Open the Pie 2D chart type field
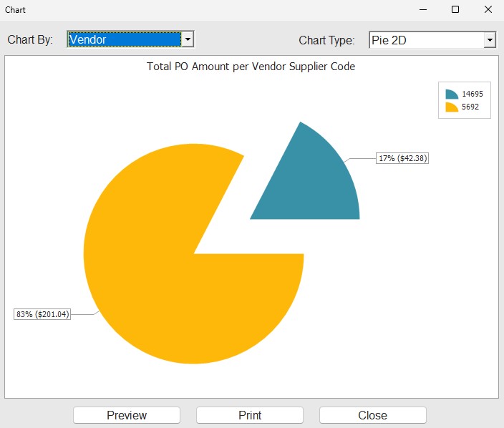The height and width of the screenshot is (428, 504). tap(426, 40)
